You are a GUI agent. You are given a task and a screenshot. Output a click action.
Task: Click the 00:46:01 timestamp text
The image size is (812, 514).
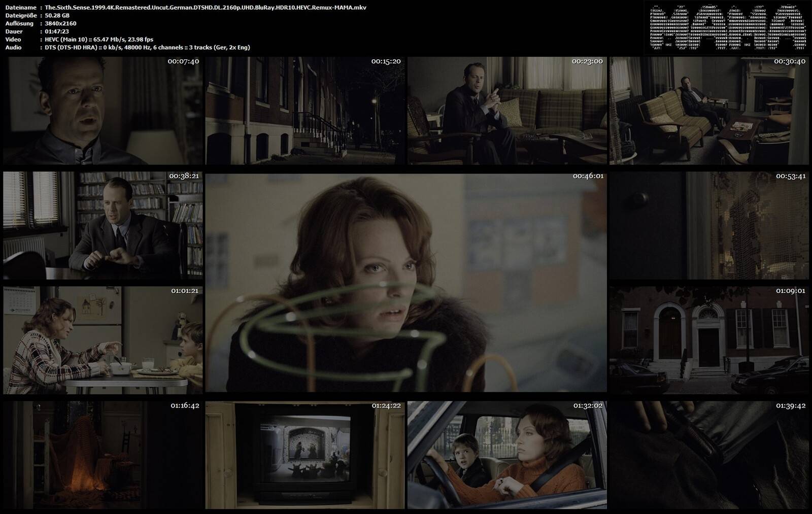588,176
